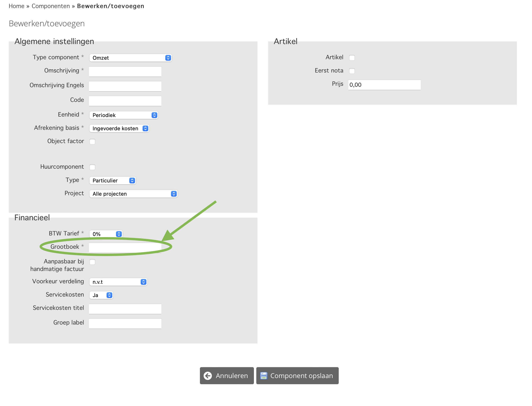
Task: Focus the Grootboek input field
Action: pyautogui.click(x=125, y=248)
